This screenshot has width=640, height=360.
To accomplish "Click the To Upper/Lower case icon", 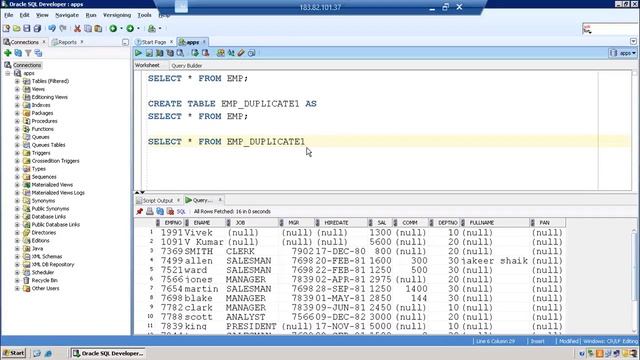I will click(231, 53).
